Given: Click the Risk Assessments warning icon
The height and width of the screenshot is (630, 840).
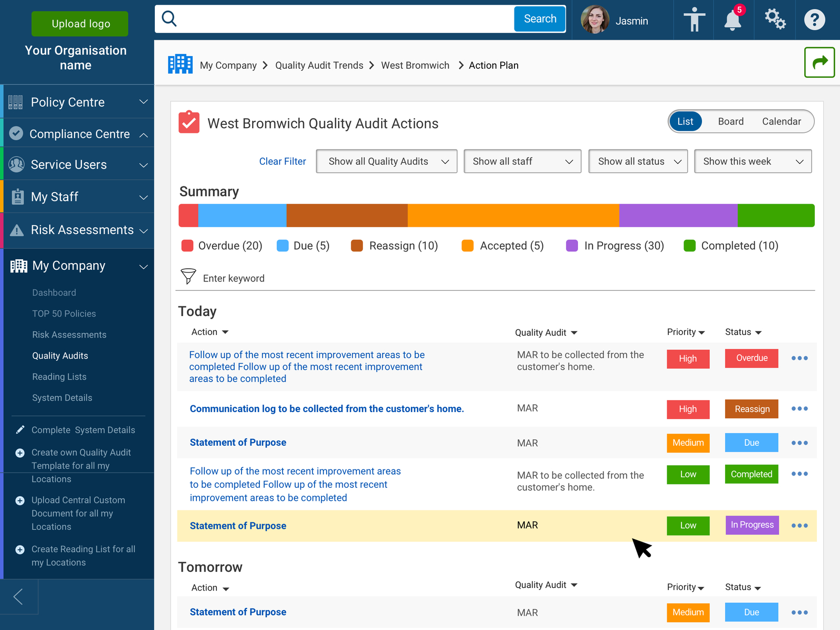Looking at the screenshot, I should coord(17,230).
